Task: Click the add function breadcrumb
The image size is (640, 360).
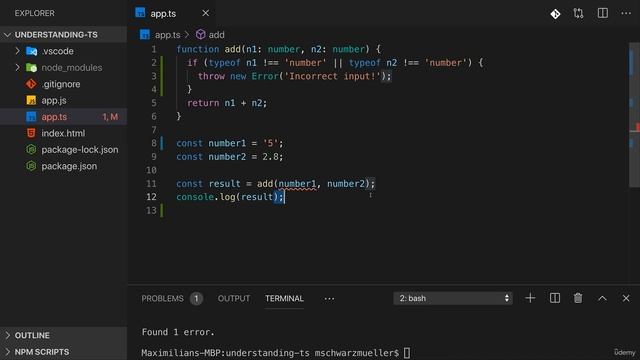Action: pos(210,35)
